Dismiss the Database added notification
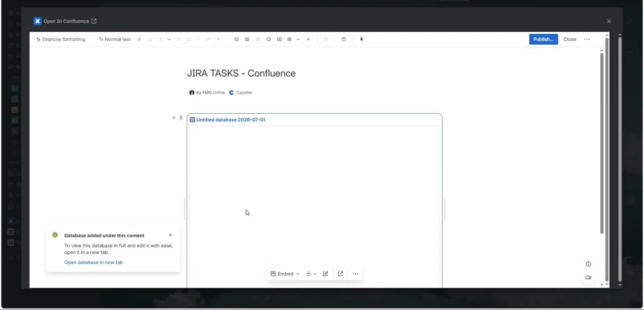The image size is (644, 310). coord(170,235)
